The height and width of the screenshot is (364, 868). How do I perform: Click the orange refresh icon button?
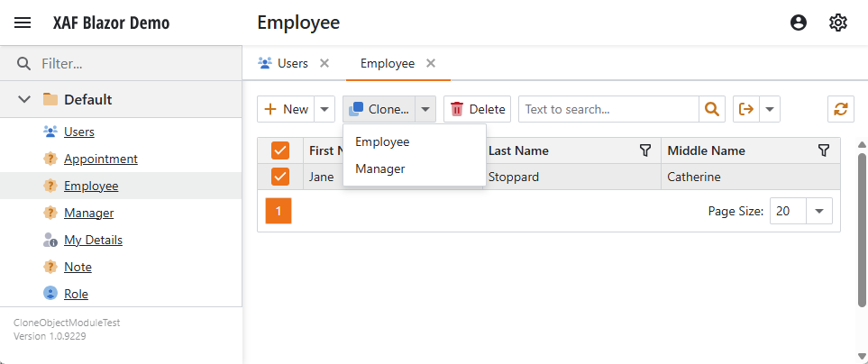(x=840, y=109)
